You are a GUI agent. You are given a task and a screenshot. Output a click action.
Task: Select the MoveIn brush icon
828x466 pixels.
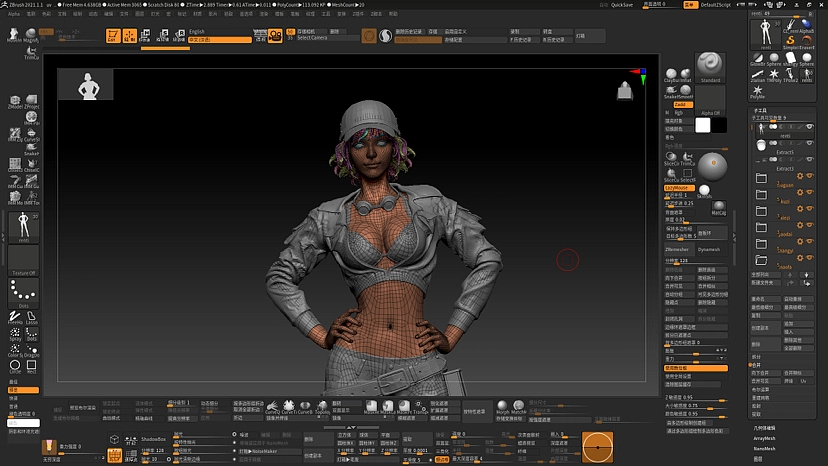click(x=14, y=35)
